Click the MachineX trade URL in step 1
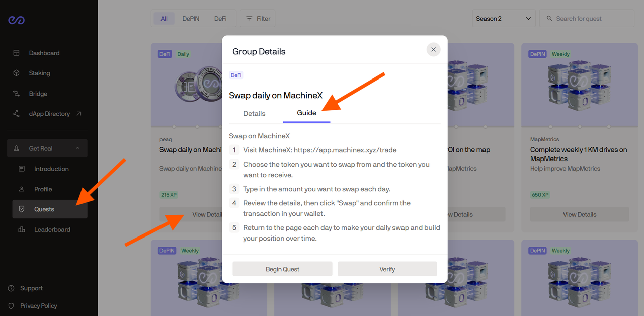644x316 pixels. point(345,150)
